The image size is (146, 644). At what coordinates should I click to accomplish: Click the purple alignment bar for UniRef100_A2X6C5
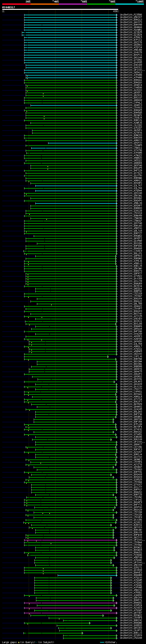point(71,608)
